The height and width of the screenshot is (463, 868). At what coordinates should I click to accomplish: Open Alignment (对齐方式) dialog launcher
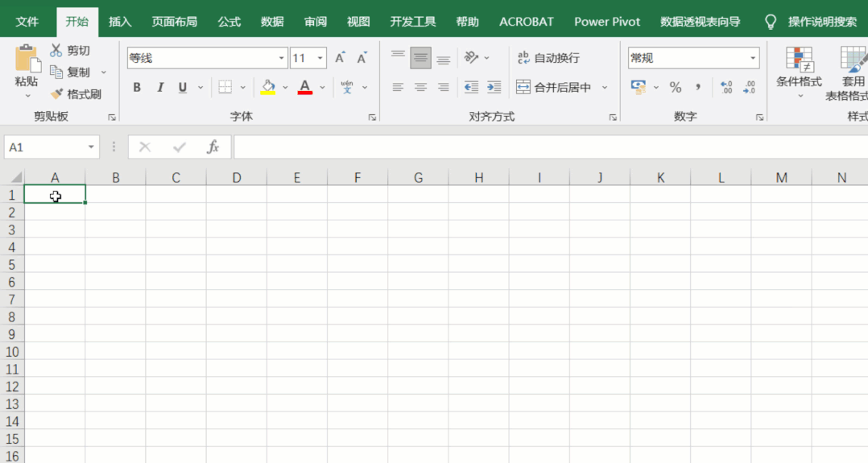pos(613,118)
